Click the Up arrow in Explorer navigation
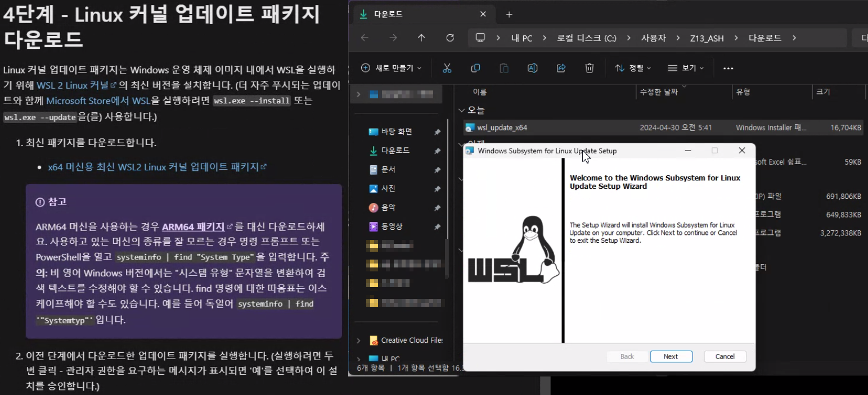This screenshot has height=395, width=868. pyautogui.click(x=421, y=38)
